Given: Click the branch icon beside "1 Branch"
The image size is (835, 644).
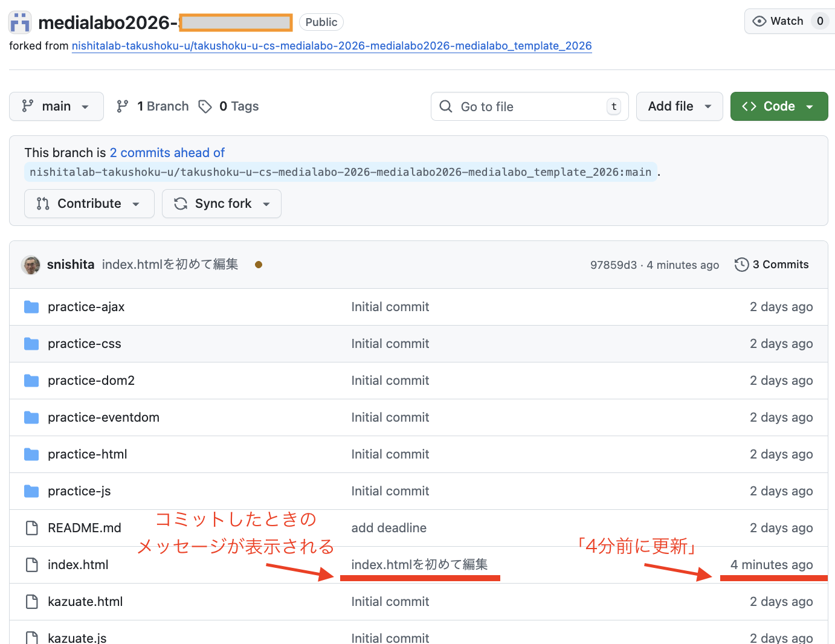Looking at the screenshot, I should click(123, 106).
